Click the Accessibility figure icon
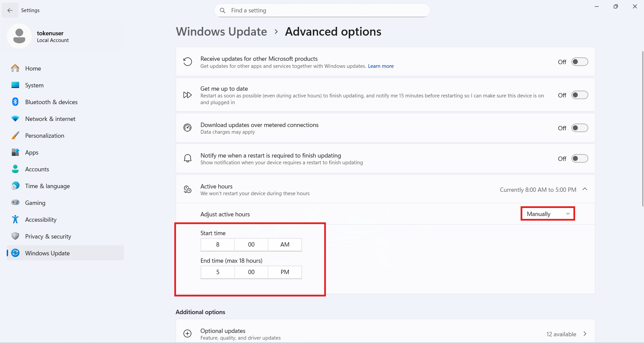Screen dimensions: 644x343 click(x=15, y=219)
